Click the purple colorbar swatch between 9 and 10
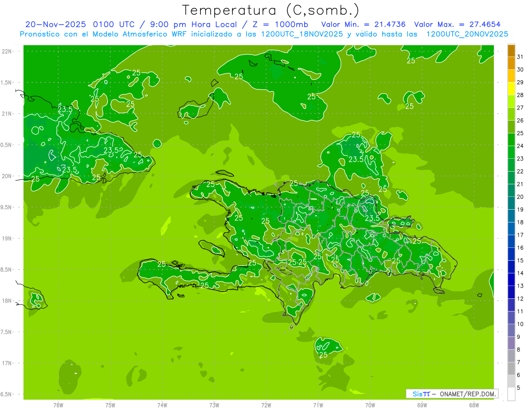 [x=511, y=331]
